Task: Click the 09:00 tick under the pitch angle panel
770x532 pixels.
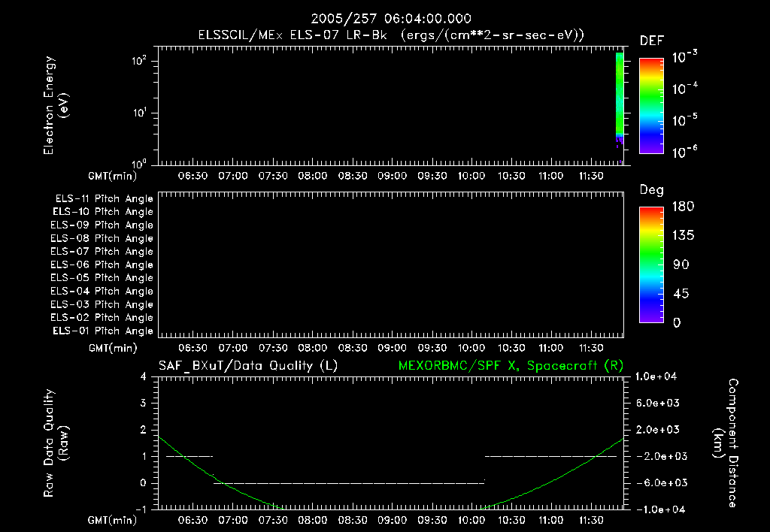Action: 392,349
